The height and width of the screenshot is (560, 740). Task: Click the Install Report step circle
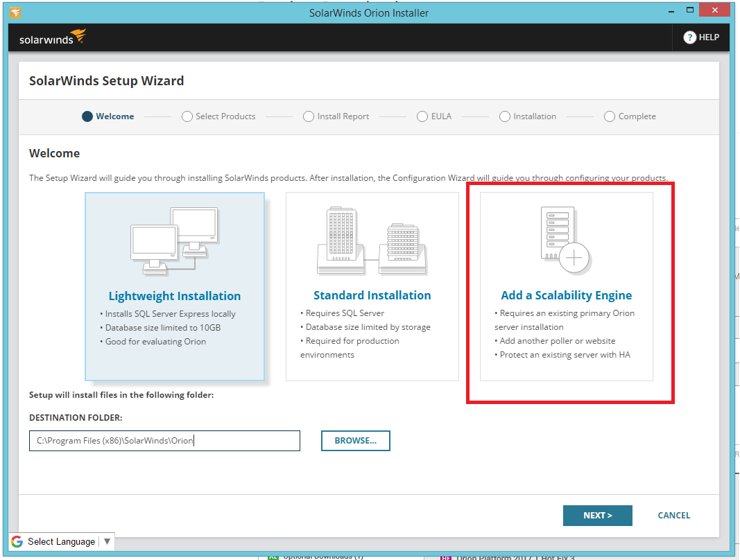click(308, 116)
